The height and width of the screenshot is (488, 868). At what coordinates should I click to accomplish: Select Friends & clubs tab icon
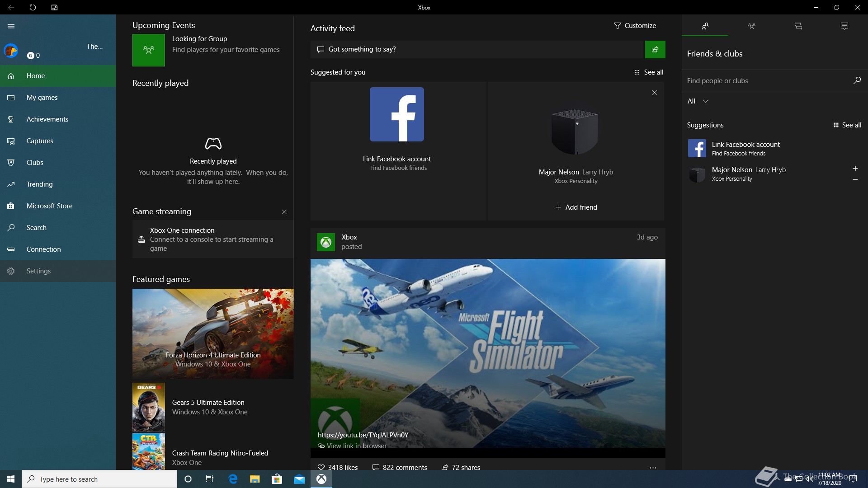(x=705, y=26)
